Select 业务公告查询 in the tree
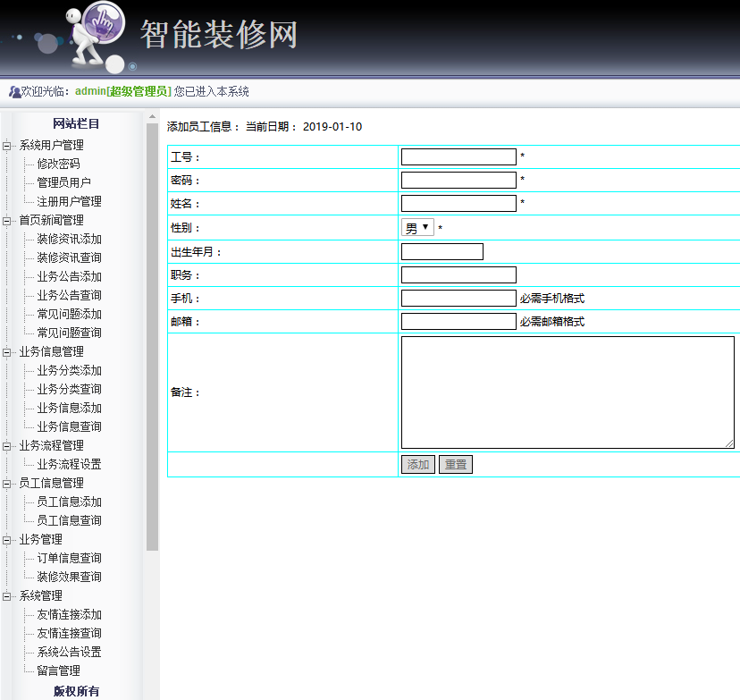Viewport: 740px width, 700px height. (70, 295)
